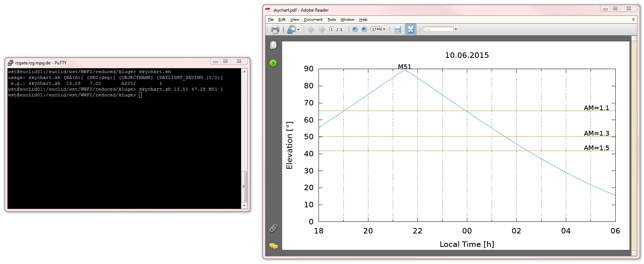
Task: Click the Print icon in Adobe Reader
Action: point(275,29)
